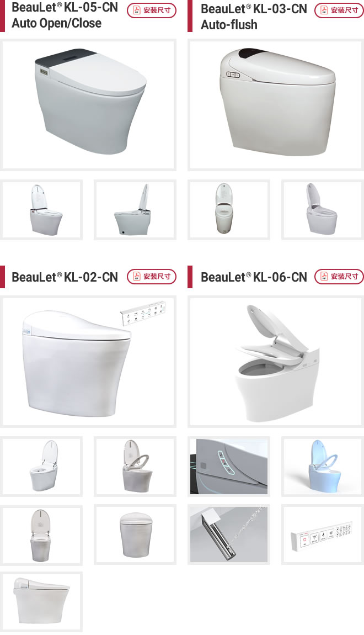Viewport: 364px width, 635px height.
Task: Click the BeauLet KL-06-CN product title
Action: point(254,277)
